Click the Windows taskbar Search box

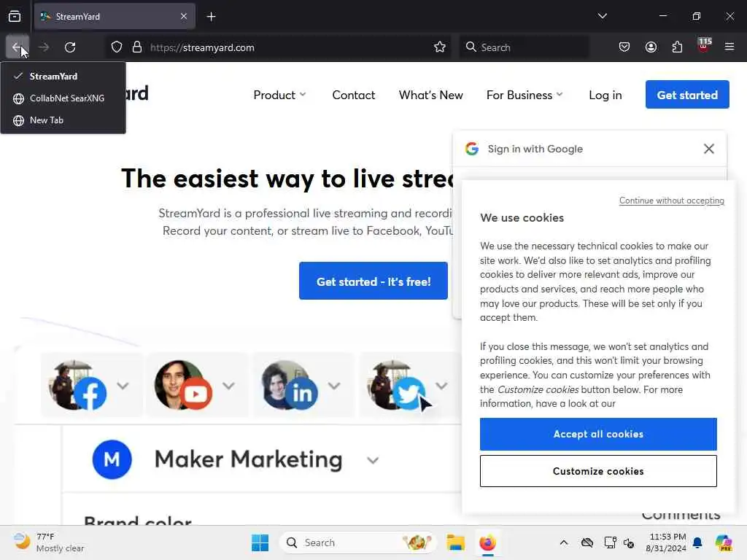357,542
